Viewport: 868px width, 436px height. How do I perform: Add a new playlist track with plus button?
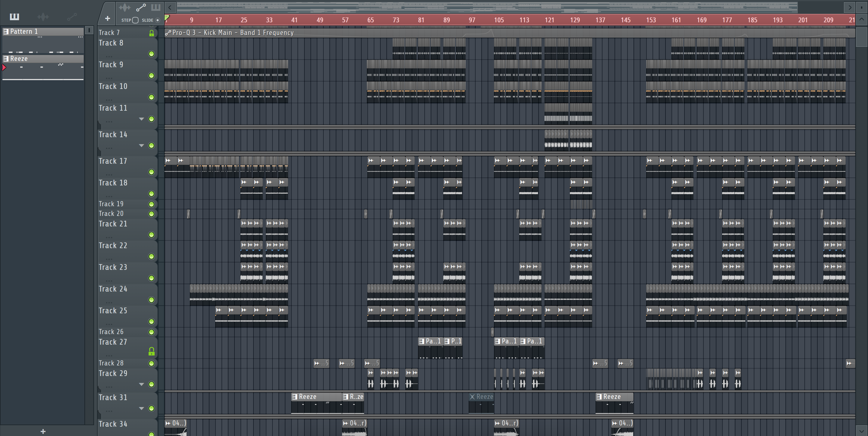pos(108,19)
